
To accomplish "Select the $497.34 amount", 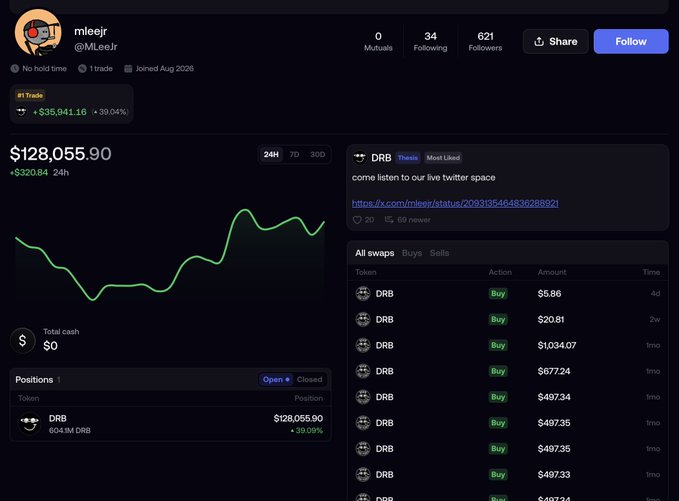I will pyautogui.click(x=554, y=397).
